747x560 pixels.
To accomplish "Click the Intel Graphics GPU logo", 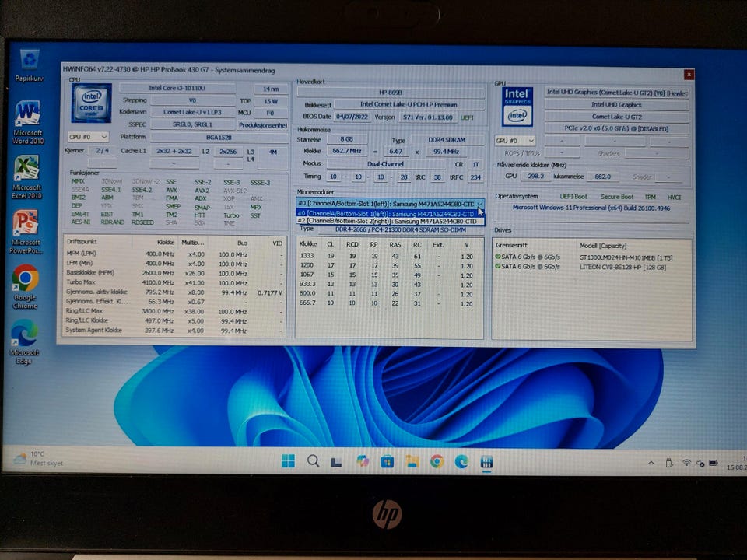I will coord(517,107).
